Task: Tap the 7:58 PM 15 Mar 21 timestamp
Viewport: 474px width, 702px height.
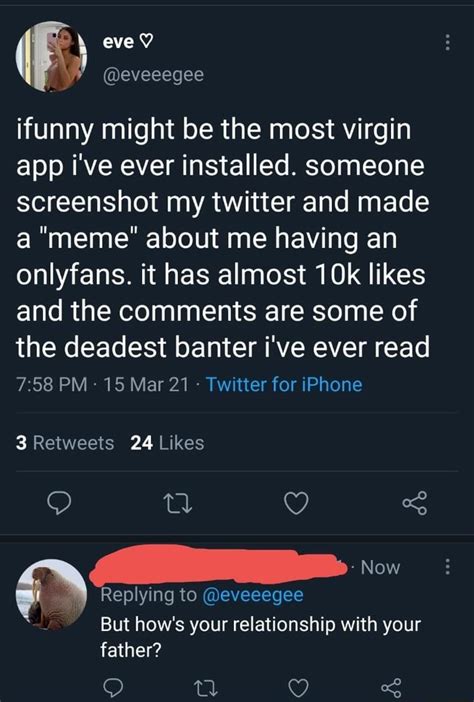Action: pyautogui.click(x=102, y=385)
